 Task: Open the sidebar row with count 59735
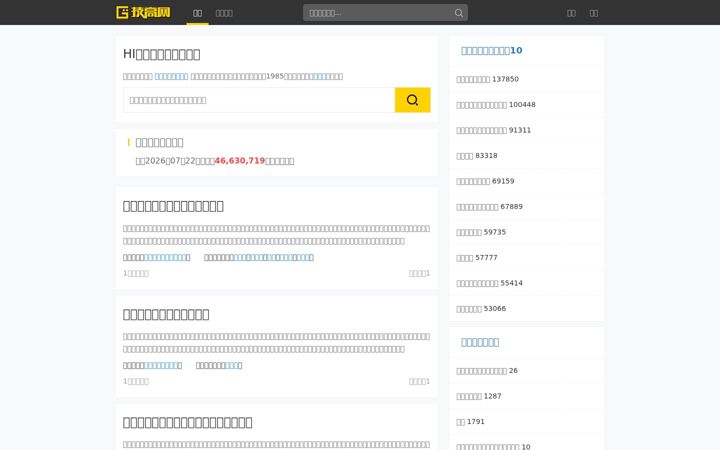tap(526, 232)
